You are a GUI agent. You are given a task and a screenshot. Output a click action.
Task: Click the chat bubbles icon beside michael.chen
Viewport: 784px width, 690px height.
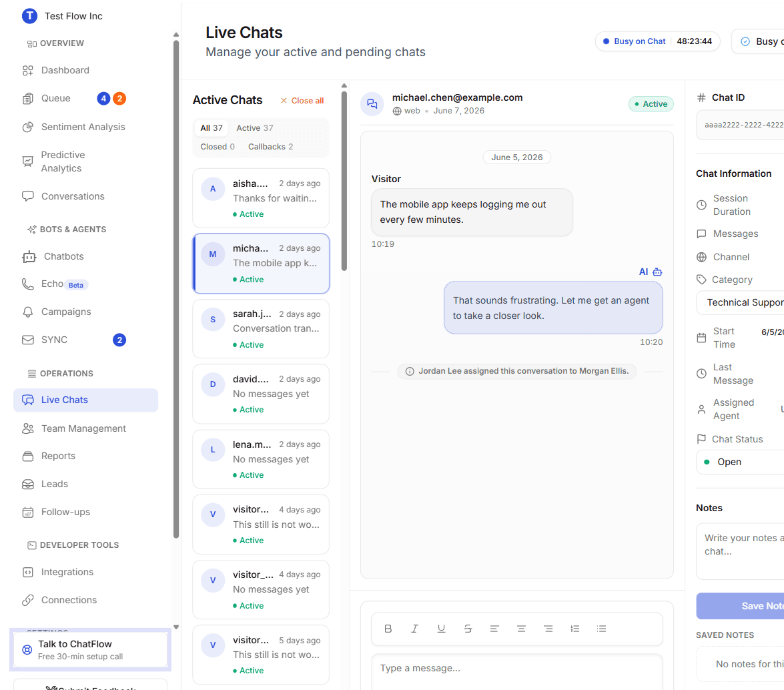pyautogui.click(x=372, y=103)
